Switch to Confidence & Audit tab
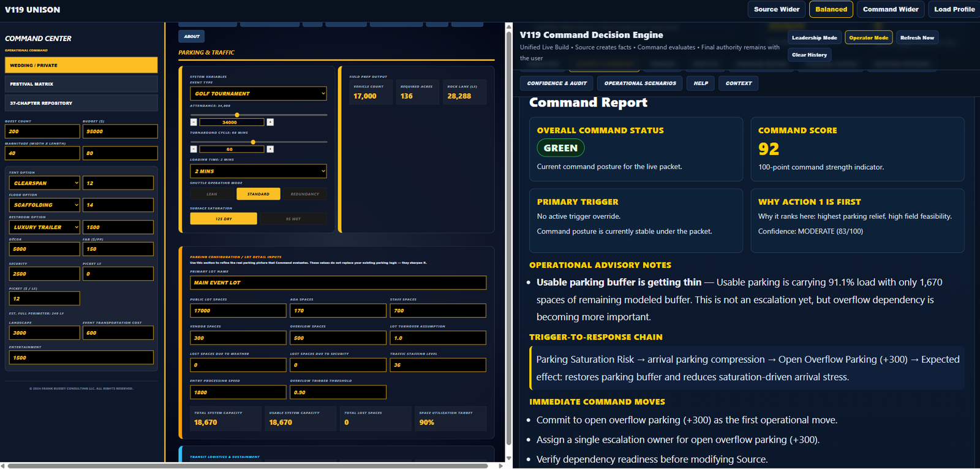Image resolution: width=980 pixels, height=469 pixels. (x=557, y=83)
